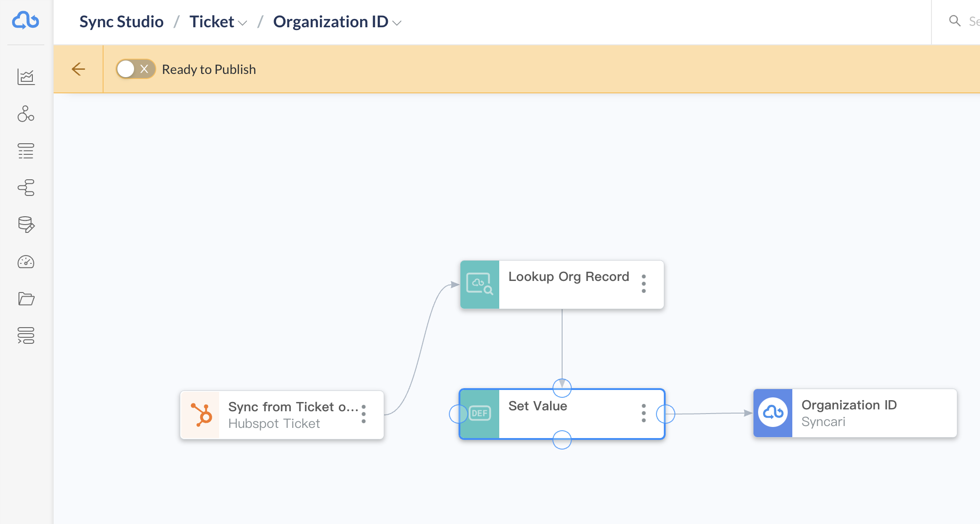This screenshot has width=980, height=524.
Task: Click the search magnifier icon
Action: (955, 21)
